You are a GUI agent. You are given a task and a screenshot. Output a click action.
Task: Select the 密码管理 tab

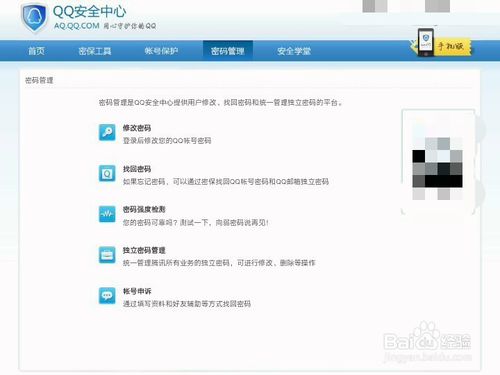point(228,51)
